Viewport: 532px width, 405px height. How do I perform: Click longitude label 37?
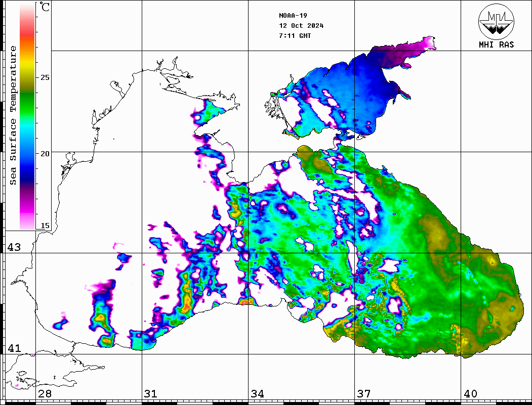[x=364, y=394]
